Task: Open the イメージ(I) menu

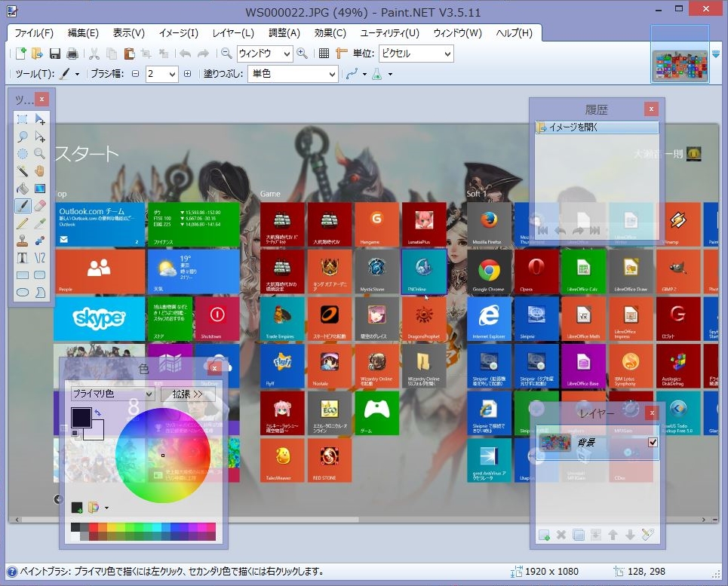Action: (178, 33)
